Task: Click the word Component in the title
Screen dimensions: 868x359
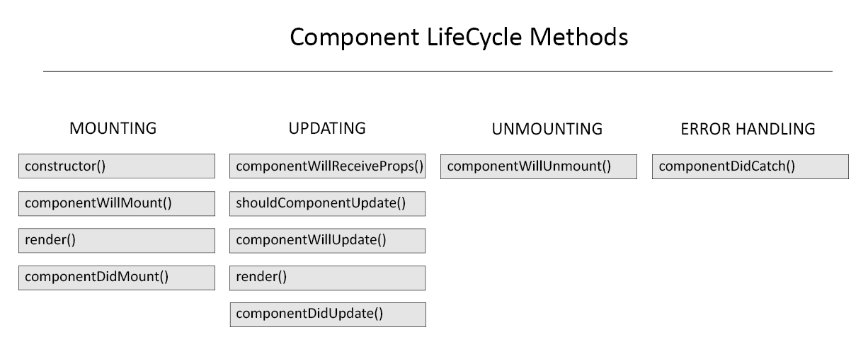Action: click(x=354, y=38)
